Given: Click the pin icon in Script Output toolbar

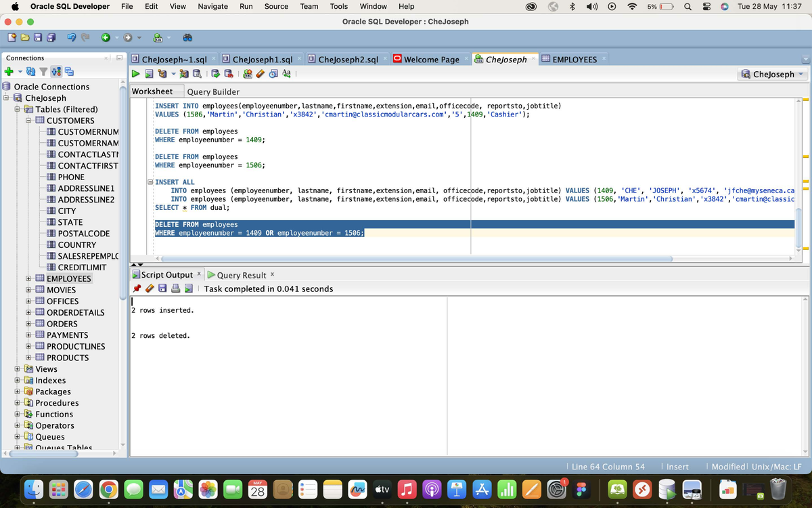Looking at the screenshot, I should tap(137, 289).
